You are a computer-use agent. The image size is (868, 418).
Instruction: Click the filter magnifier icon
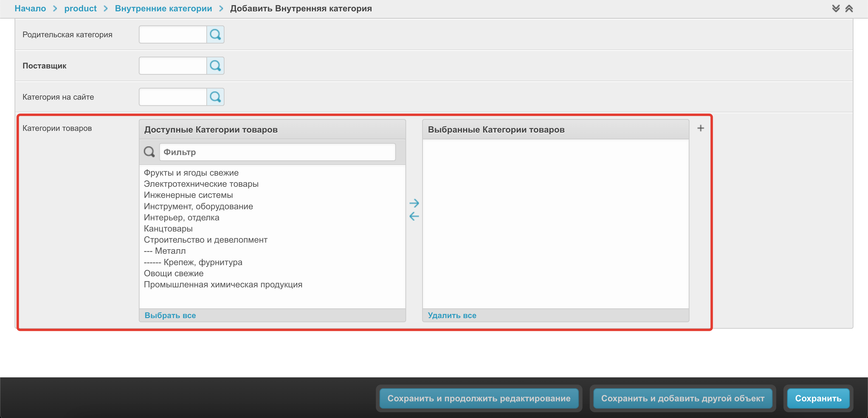pyautogui.click(x=149, y=152)
